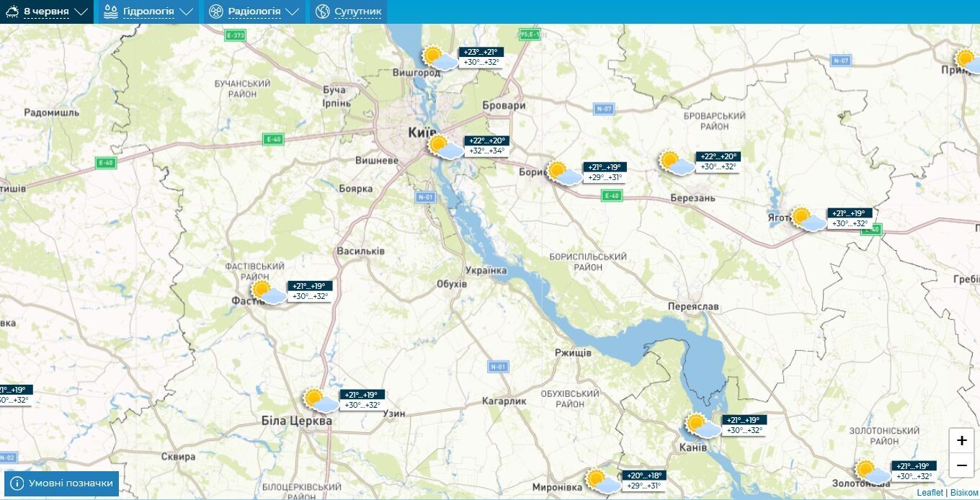Screen dimensions: 980x500
Task: Zoom out with the minus button
Action: 961,465
